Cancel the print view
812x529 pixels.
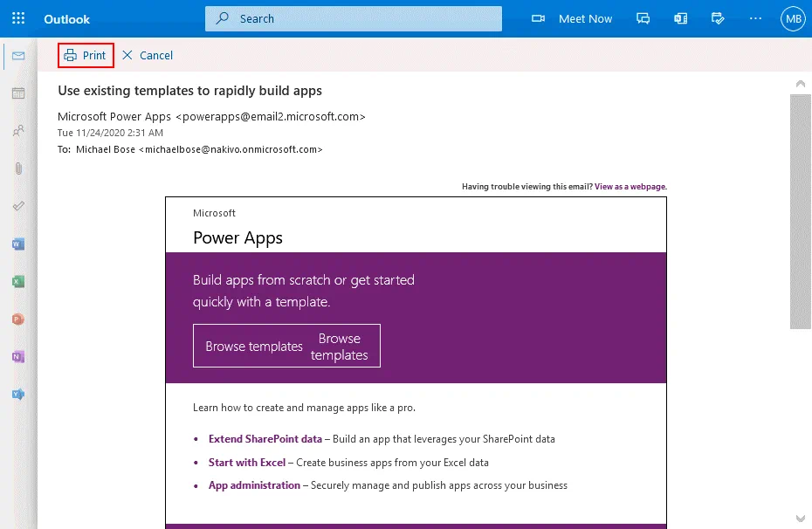(x=147, y=55)
